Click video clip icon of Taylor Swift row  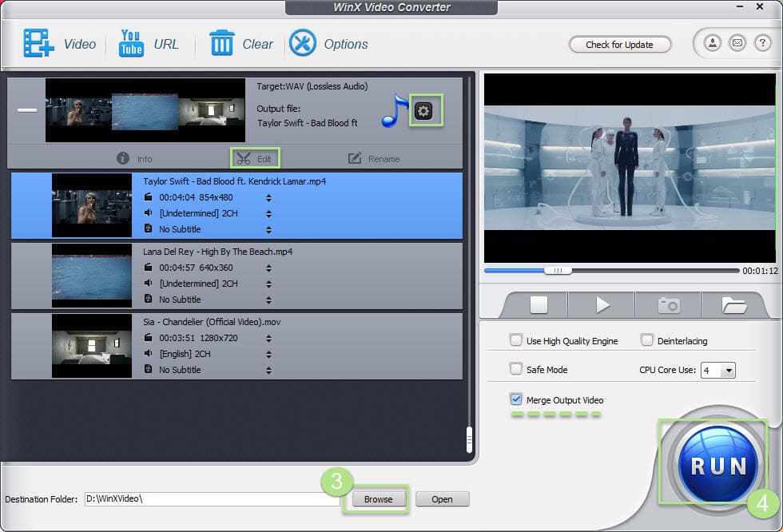coord(149,197)
